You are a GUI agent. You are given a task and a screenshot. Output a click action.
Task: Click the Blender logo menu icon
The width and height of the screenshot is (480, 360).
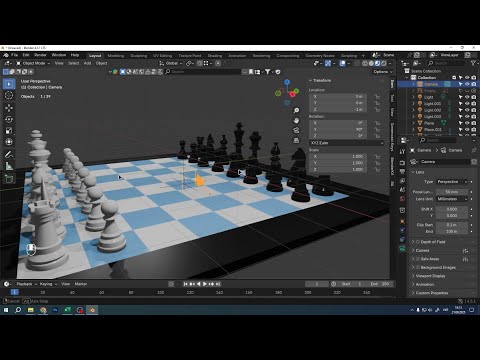pyautogui.click(x=6, y=55)
